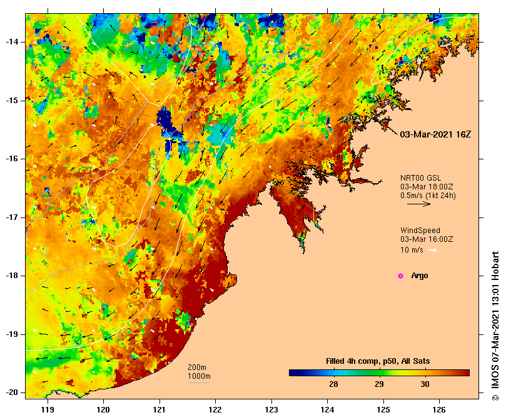Click the '03-Mar-2021 16Z' date label
506x420 pixels.
tap(435, 134)
